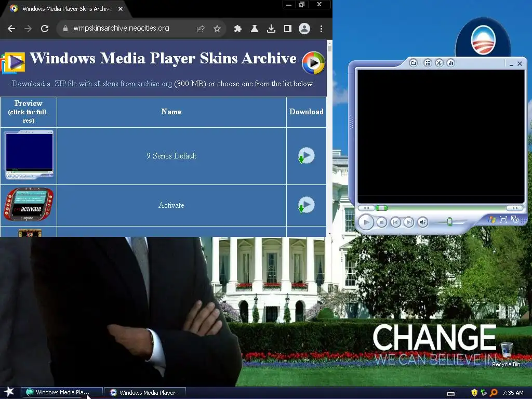Click the rewind button on the seek bar

click(x=366, y=208)
